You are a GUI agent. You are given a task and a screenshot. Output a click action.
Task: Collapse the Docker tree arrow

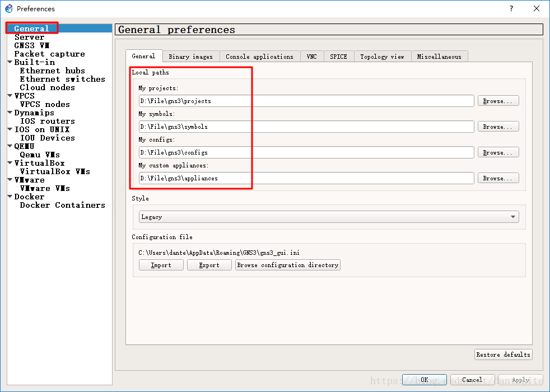point(10,197)
